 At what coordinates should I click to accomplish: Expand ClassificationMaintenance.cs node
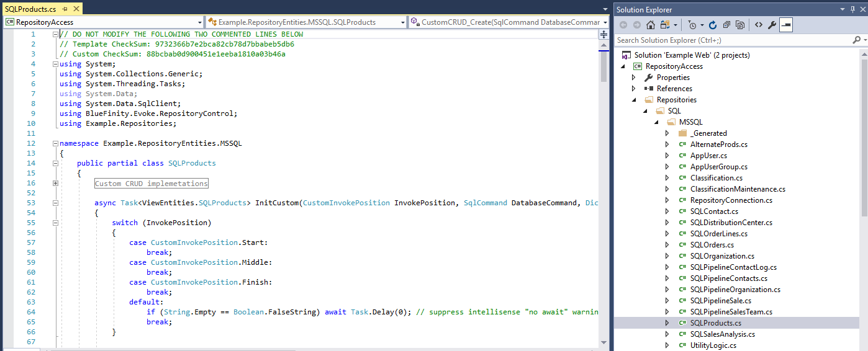(x=667, y=189)
